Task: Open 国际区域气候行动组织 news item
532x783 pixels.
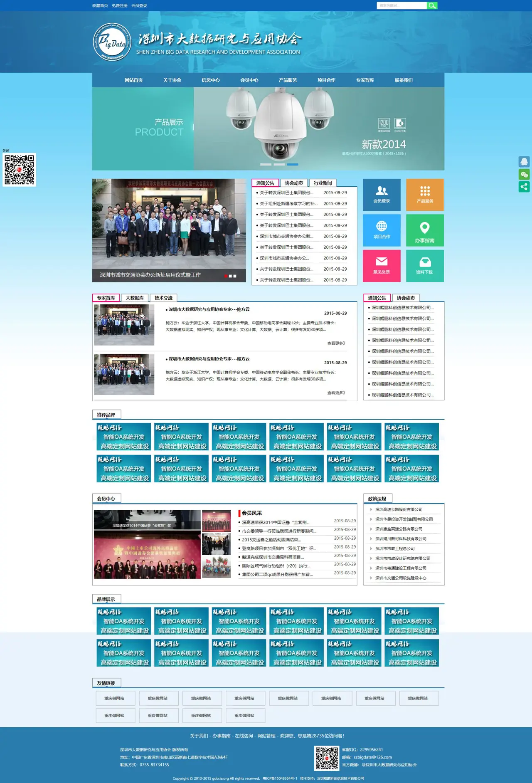Action: click(x=276, y=566)
